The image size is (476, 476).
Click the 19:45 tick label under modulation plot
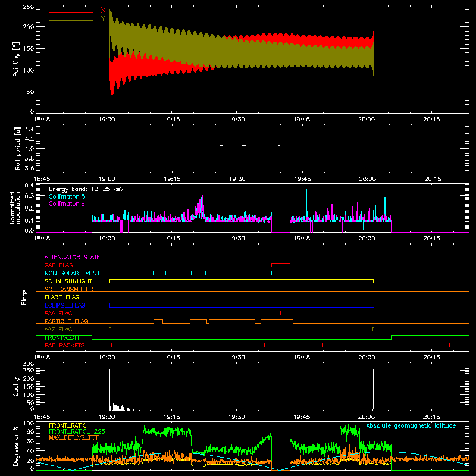[x=302, y=239]
